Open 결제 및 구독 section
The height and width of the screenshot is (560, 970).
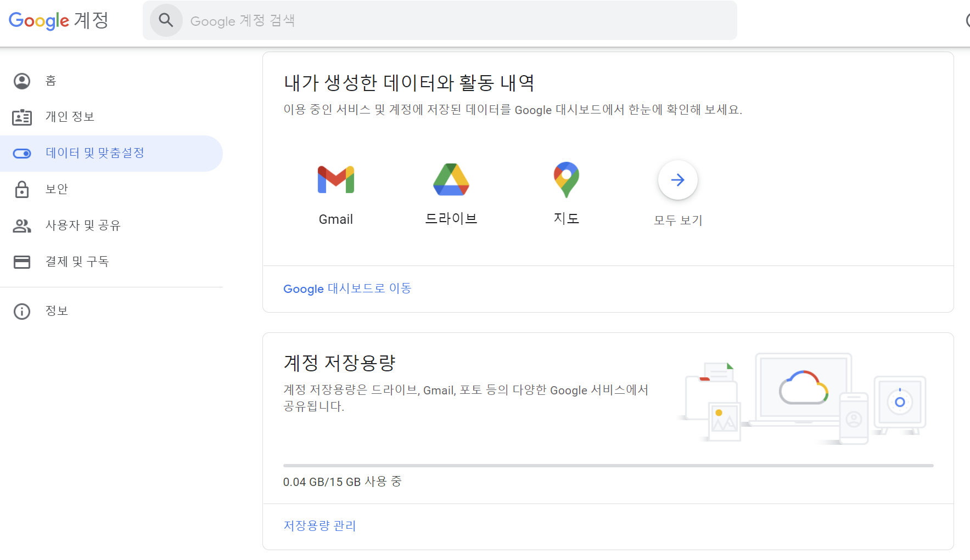tap(111, 262)
